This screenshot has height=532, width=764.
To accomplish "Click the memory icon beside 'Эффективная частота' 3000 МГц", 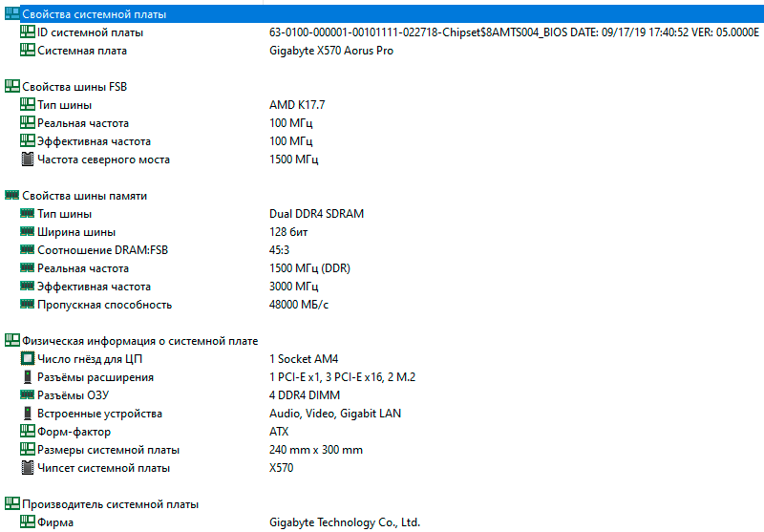I will coord(28,286).
